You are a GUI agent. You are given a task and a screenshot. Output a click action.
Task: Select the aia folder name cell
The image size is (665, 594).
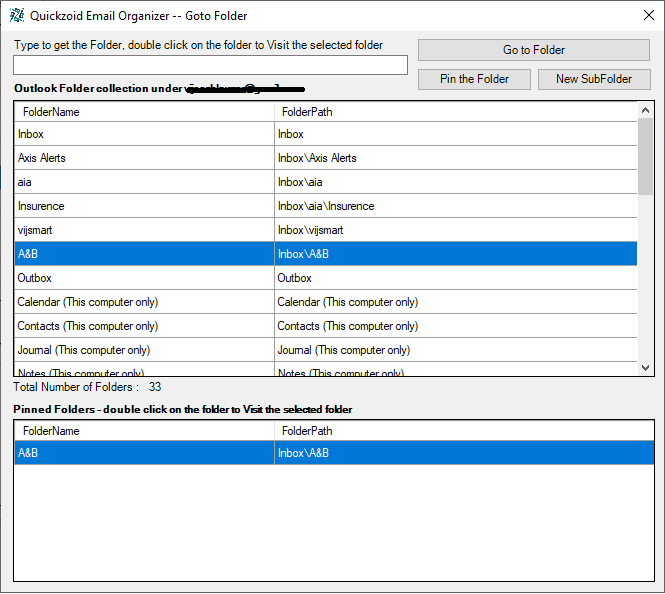point(145,182)
